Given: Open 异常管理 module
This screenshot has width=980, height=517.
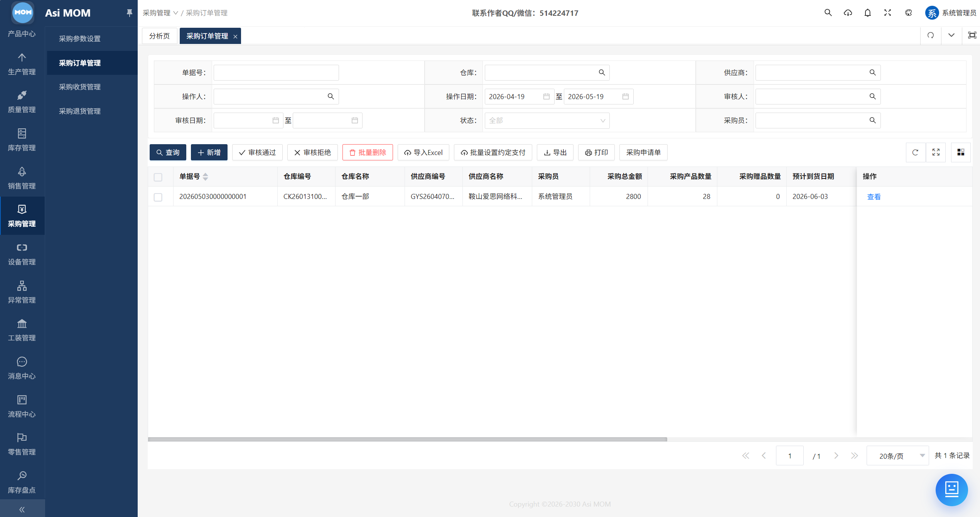Looking at the screenshot, I should (22, 292).
